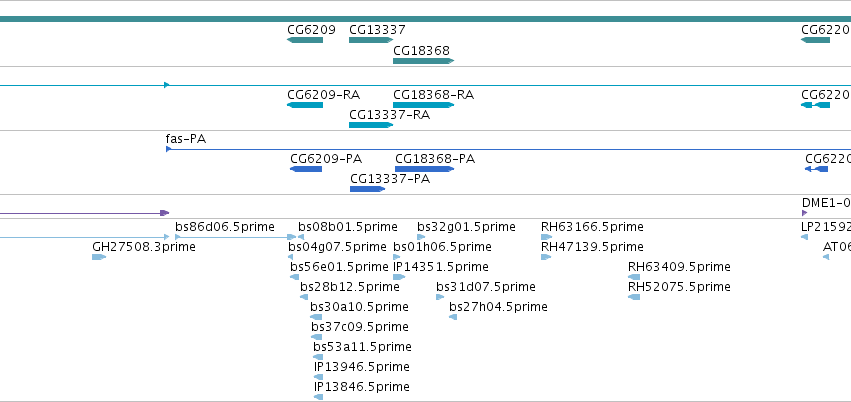Click the CG13337-RA transcript glyph
This screenshot has height=402, width=851.
tap(371, 125)
